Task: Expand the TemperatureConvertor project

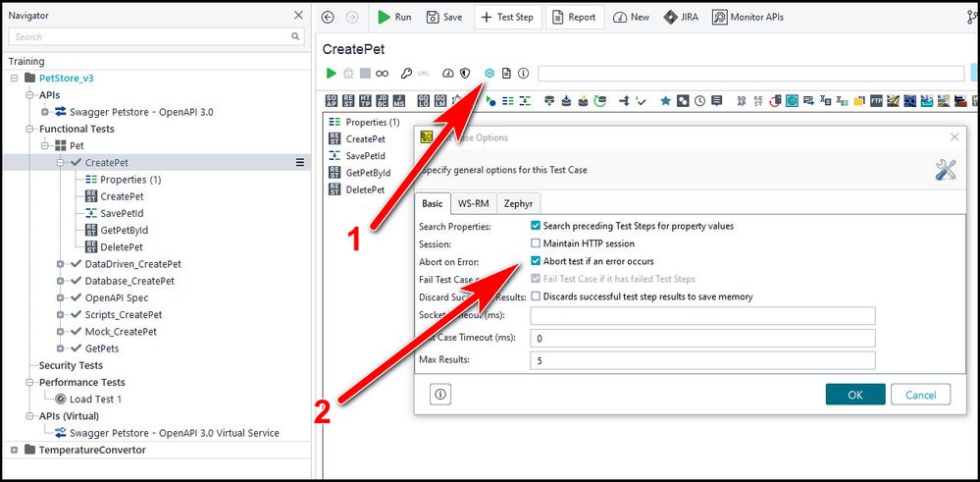Action: [x=14, y=450]
